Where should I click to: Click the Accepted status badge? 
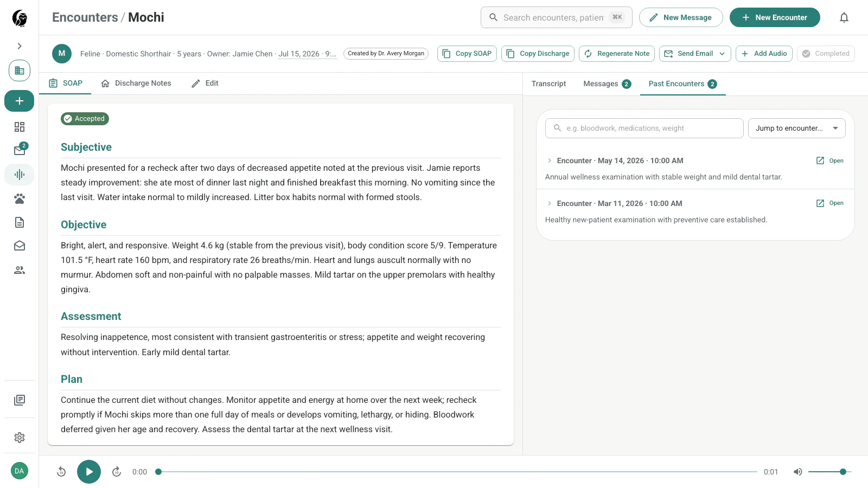tap(85, 119)
